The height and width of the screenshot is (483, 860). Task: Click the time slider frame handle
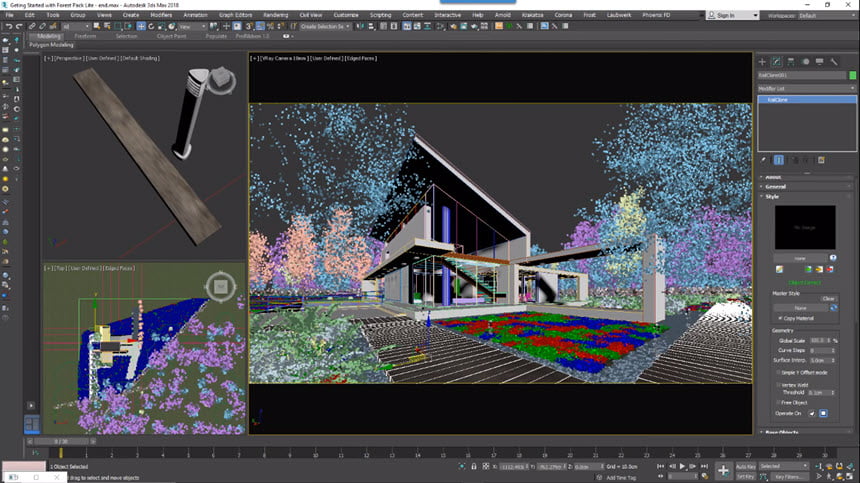[61, 441]
